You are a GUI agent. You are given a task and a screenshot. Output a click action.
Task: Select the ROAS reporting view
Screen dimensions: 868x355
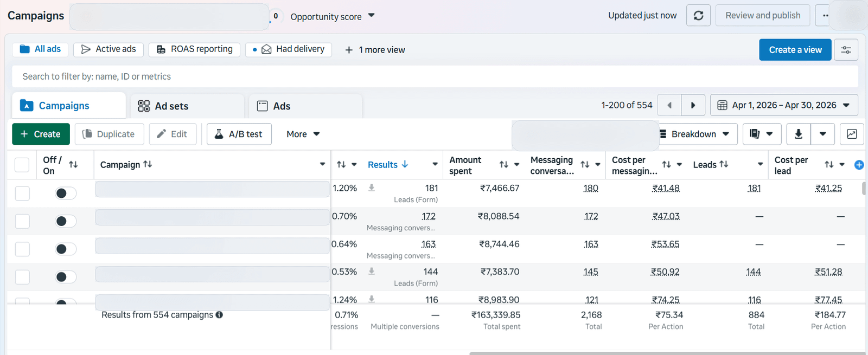coord(194,49)
